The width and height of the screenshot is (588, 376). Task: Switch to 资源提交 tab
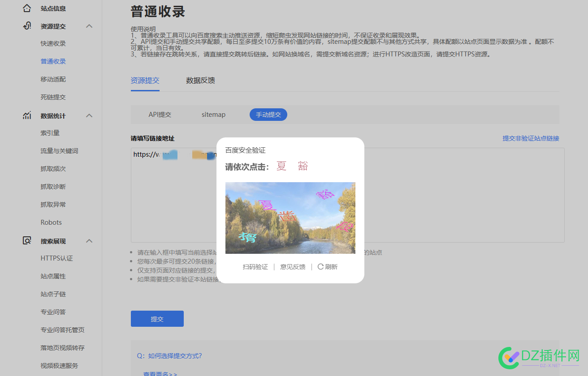pyautogui.click(x=145, y=81)
